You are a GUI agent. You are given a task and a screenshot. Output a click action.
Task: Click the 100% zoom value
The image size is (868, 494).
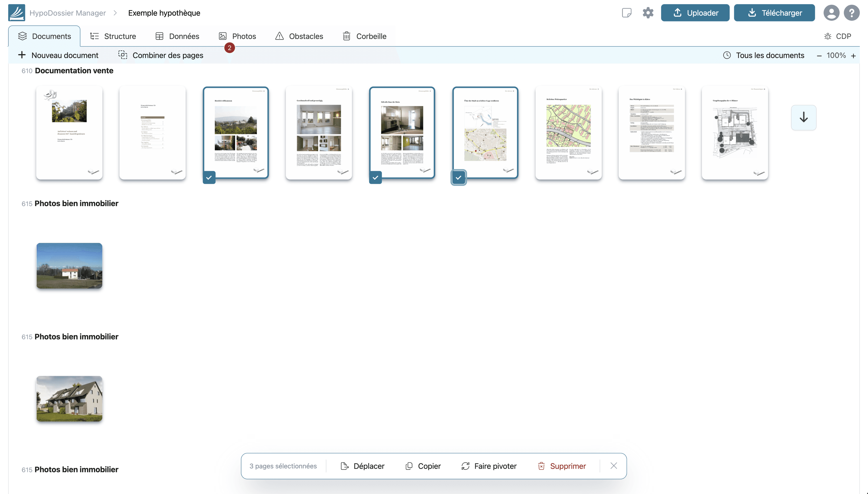[x=836, y=56]
